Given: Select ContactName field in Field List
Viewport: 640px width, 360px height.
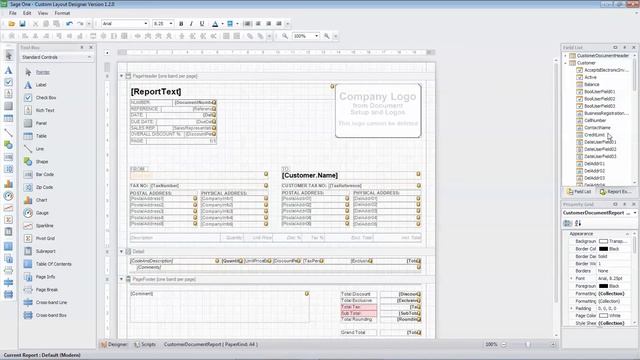Looking at the screenshot, I should click(597, 128).
